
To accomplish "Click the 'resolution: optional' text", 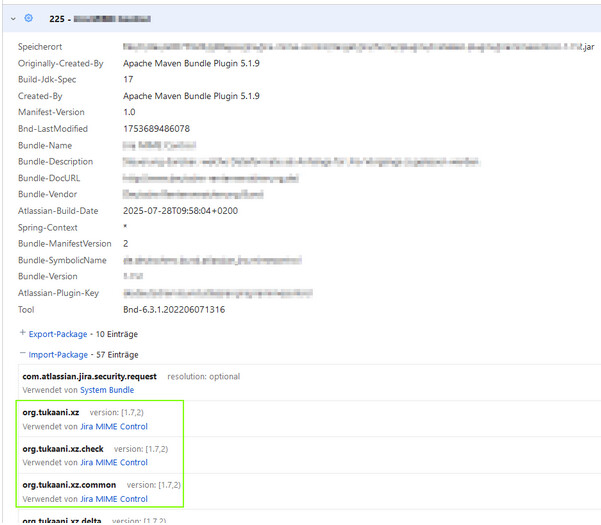I will (204, 377).
